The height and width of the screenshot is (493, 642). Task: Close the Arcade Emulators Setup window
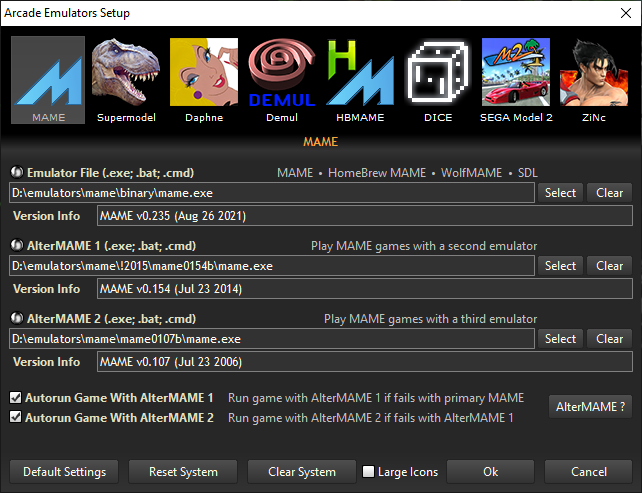[620, 13]
